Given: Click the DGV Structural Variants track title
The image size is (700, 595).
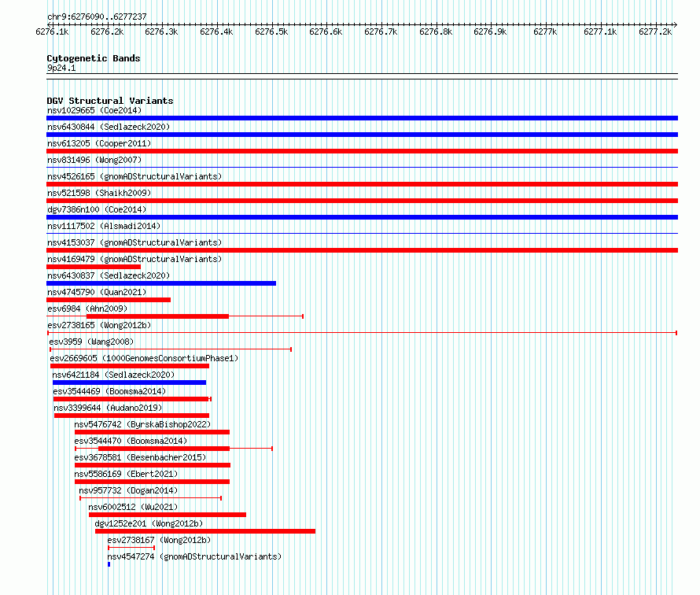Looking at the screenshot, I should [x=110, y=101].
